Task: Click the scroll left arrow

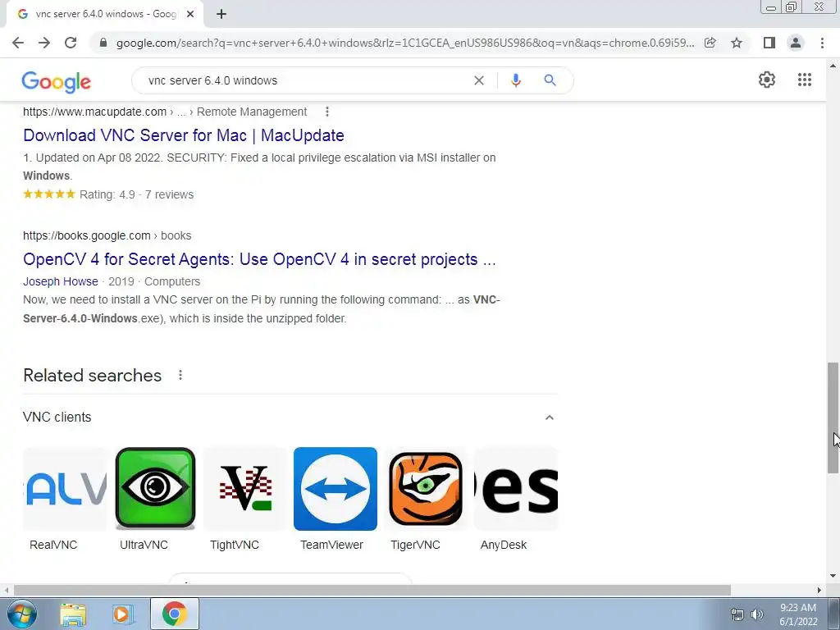Action: [x=6, y=590]
